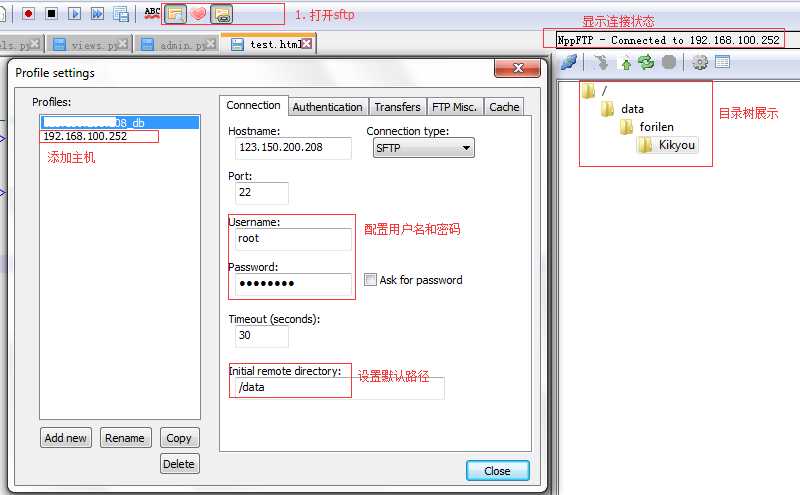Click the folder-with-link toolbar icon

point(221,14)
